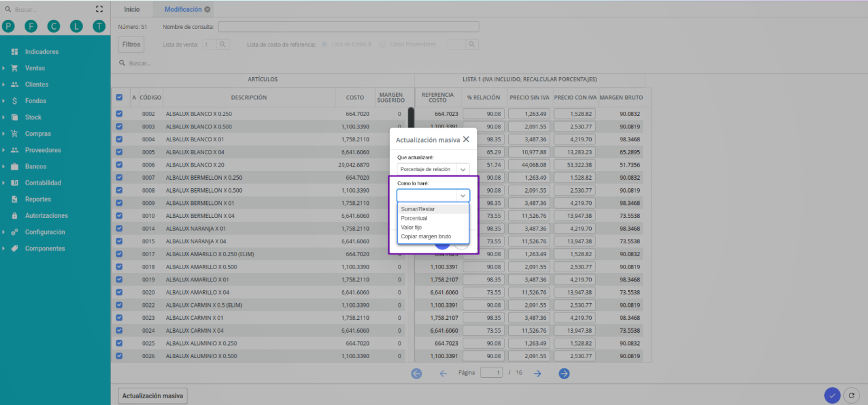Click the fullscreen expand icon in sidebar
This screenshot has width=868, height=405.
click(99, 9)
